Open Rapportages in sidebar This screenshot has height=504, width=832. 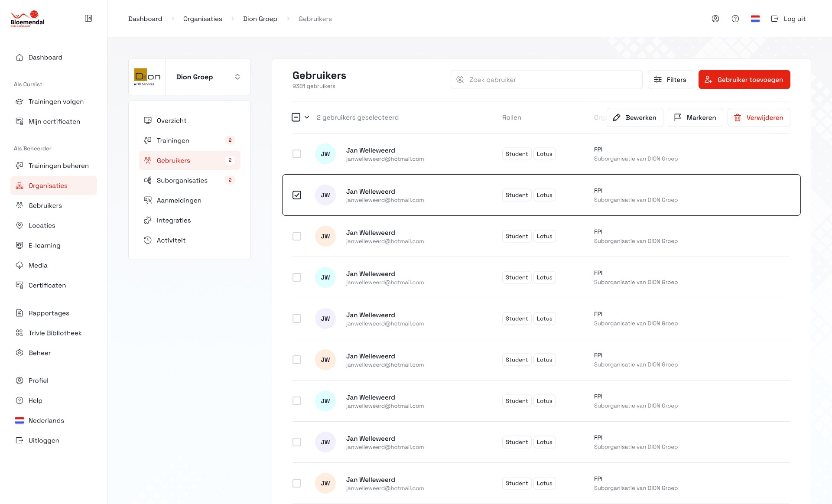[x=54, y=313]
